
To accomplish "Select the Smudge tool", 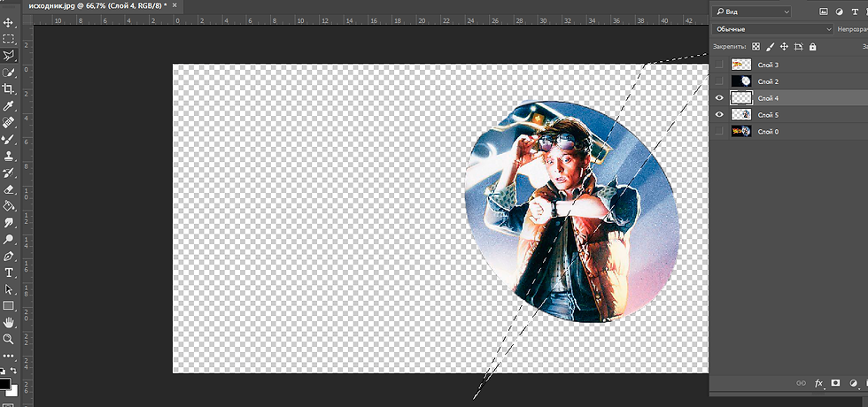I will coord(8,223).
